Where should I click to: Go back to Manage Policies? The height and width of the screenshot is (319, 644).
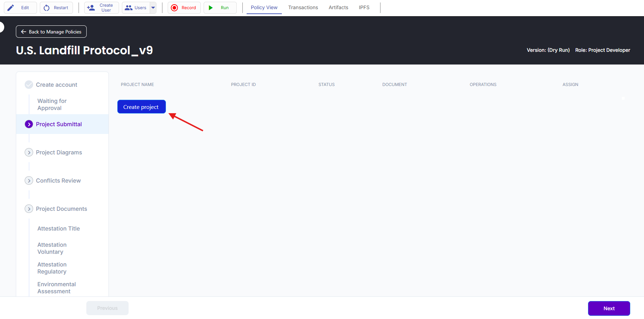tap(51, 32)
